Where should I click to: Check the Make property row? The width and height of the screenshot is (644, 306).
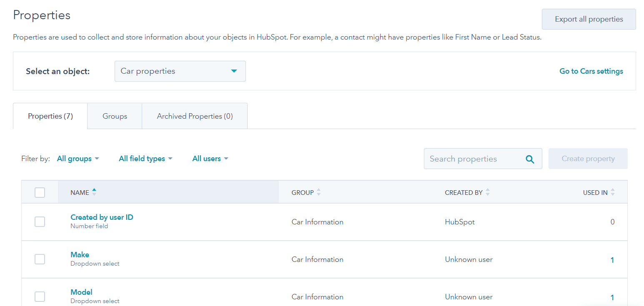(x=40, y=259)
